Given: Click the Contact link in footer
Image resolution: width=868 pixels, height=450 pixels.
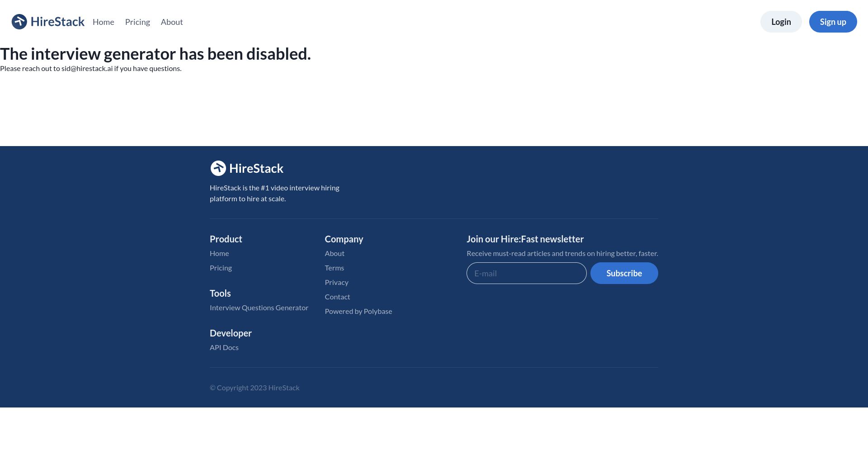Looking at the screenshot, I should click(x=337, y=297).
